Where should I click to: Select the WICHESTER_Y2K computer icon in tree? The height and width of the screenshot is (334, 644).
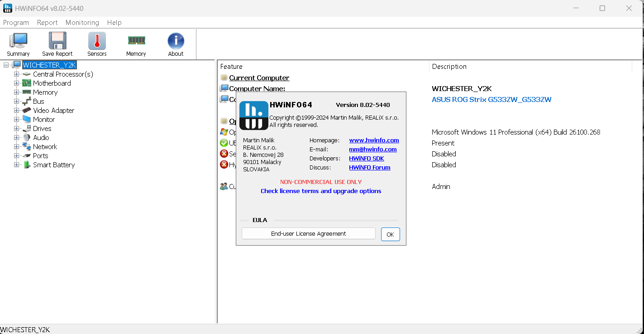click(16, 65)
